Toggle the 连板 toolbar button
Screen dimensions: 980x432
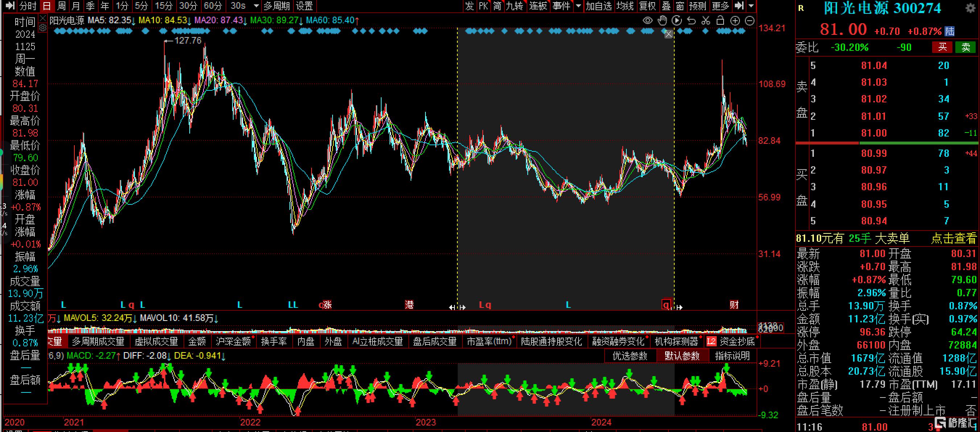[538, 6]
